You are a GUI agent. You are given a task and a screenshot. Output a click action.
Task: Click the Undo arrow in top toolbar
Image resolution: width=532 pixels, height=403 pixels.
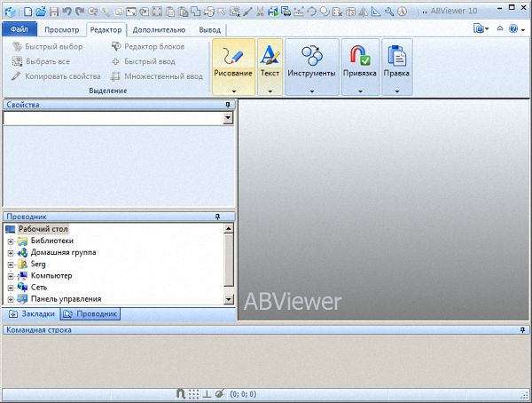tap(66, 12)
